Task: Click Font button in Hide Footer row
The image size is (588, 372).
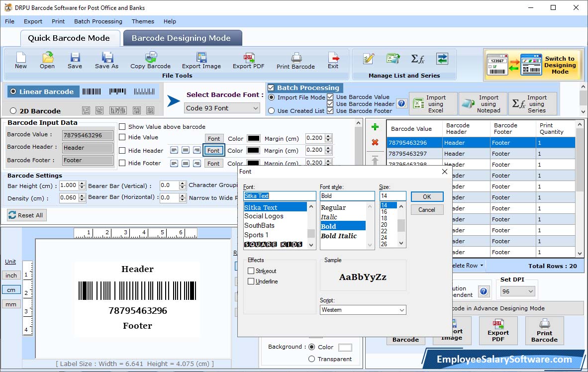Action: click(x=214, y=164)
